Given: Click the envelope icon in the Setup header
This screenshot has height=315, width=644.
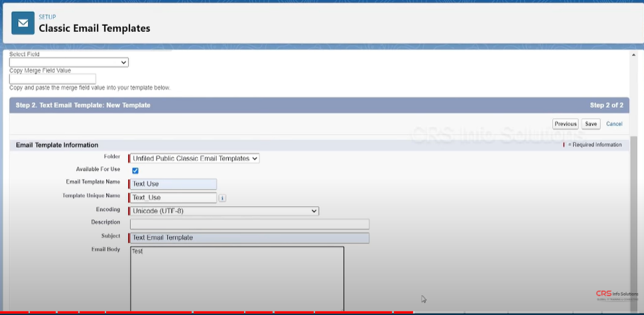Looking at the screenshot, I should 23,23.
